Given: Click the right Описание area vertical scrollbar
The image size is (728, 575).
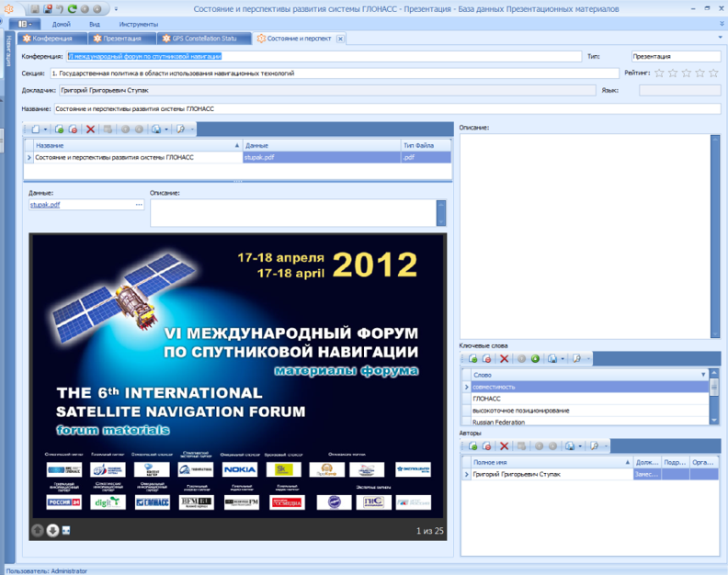Looking at the screenshot, I should [x=715, y=236].
